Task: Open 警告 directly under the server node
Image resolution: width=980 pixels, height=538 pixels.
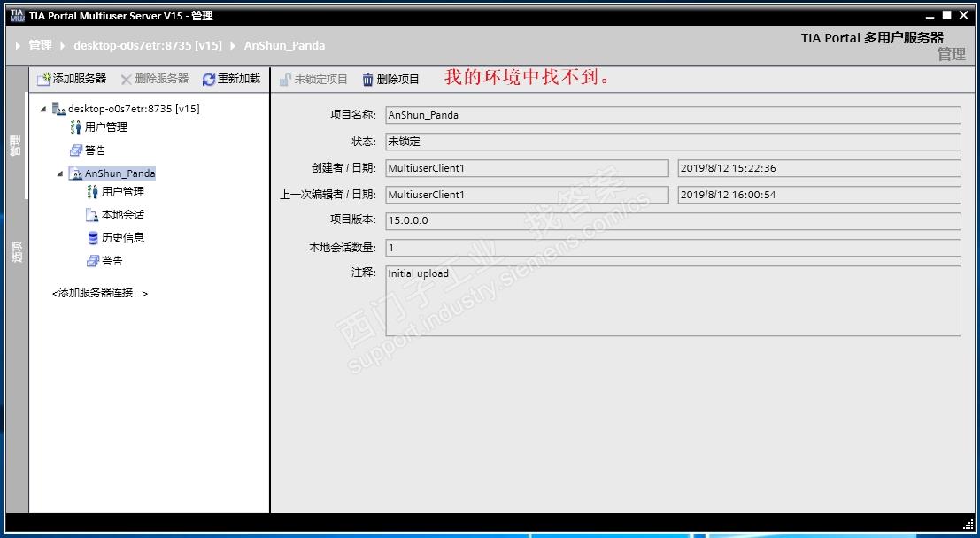Action: [x=88, y=150]
